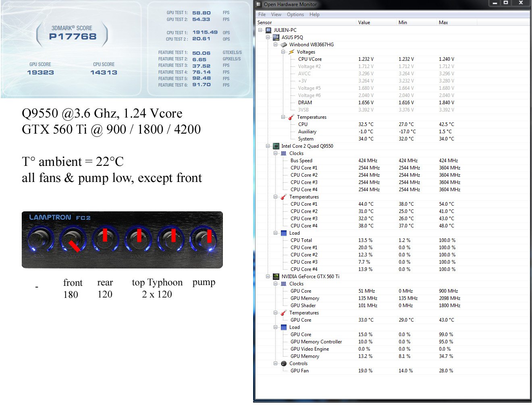Click the GTX 560 Ti Load icon
532x407 pixels.
tap(284, 327)
